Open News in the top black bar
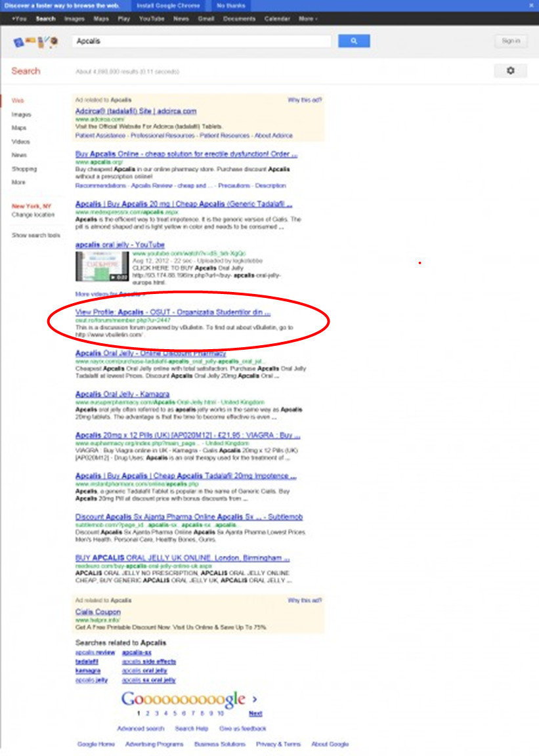539x756 pixels. (181, 19)
